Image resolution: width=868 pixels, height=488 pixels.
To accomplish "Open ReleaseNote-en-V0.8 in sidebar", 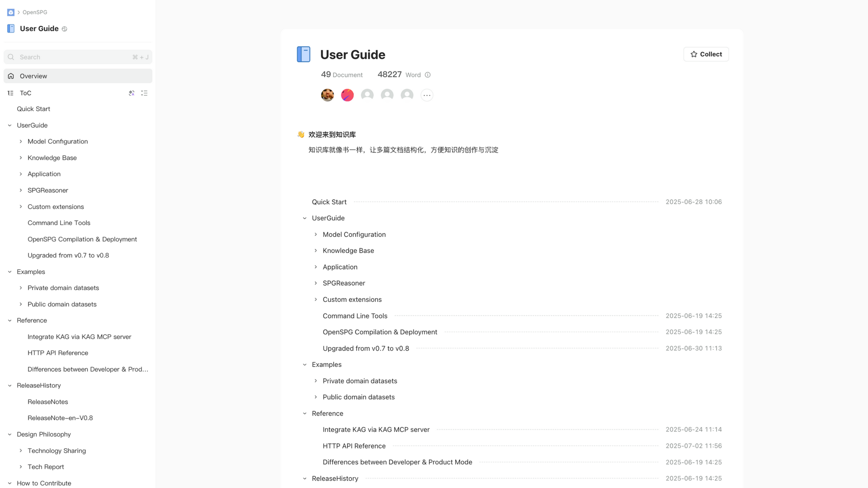I will click(x=60, y=418).
